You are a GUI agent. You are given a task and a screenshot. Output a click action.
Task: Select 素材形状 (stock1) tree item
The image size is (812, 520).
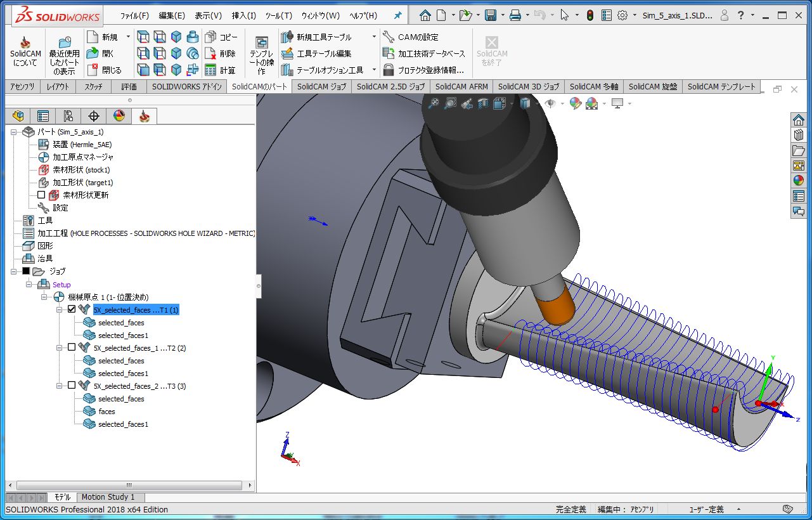74,169
